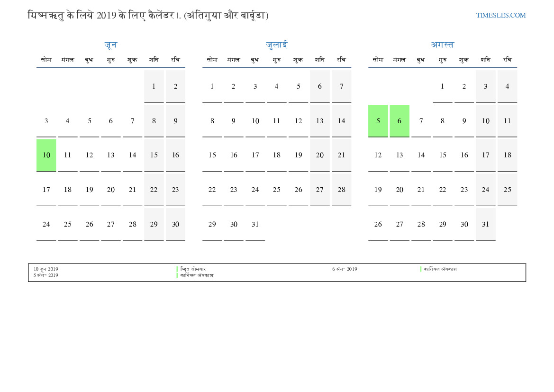Click the 10 जून 2019 legend date
Viewport: 554px width, 392px height.
point(46,269)
